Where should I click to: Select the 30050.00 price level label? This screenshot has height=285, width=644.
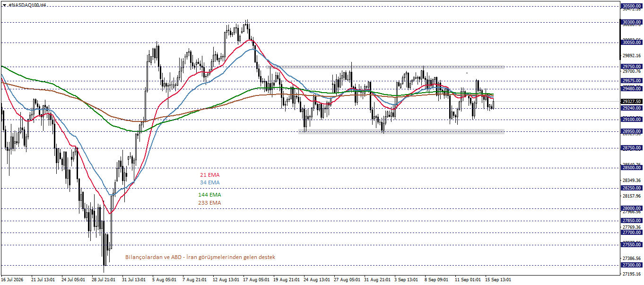pyautogui.click(x=632, y=43)
